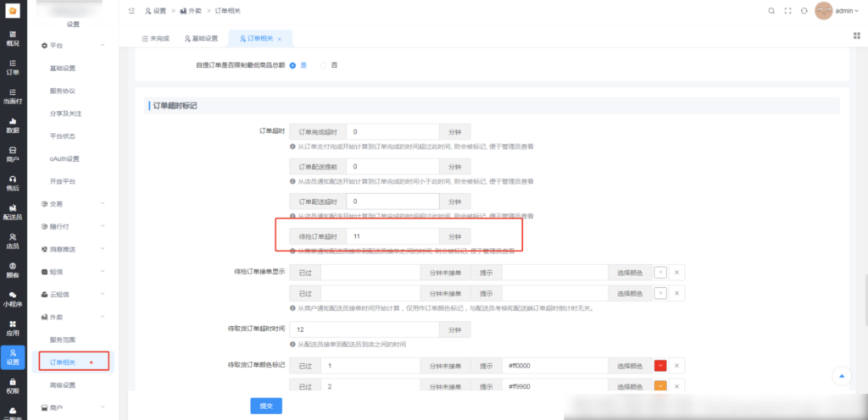
Task: Open the tab grid options icon
Action: [857, 36]
